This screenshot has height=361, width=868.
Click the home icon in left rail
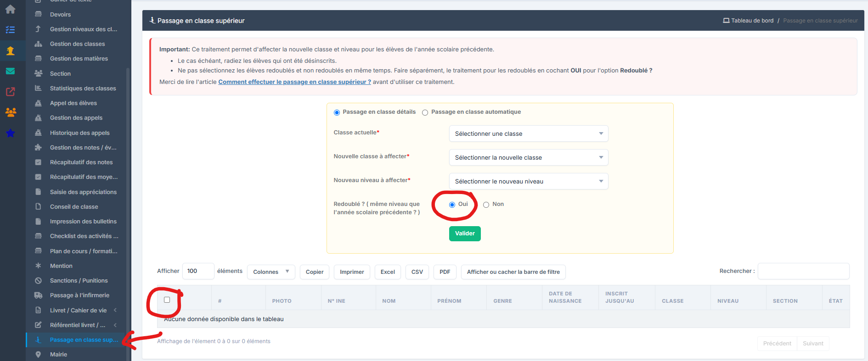(x=10, y=9)
